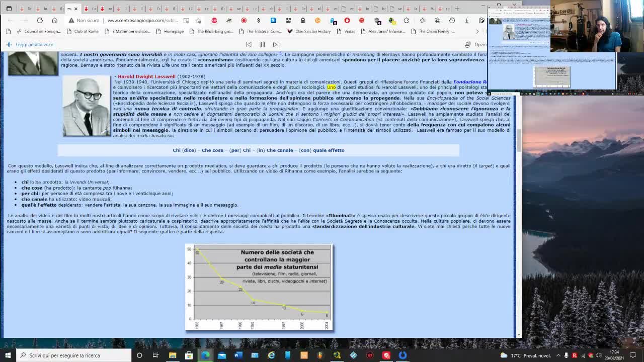The width and height of the screenshot is (644, 362).
Task: Open the tab actions menu icon
Action: point(9,9)
